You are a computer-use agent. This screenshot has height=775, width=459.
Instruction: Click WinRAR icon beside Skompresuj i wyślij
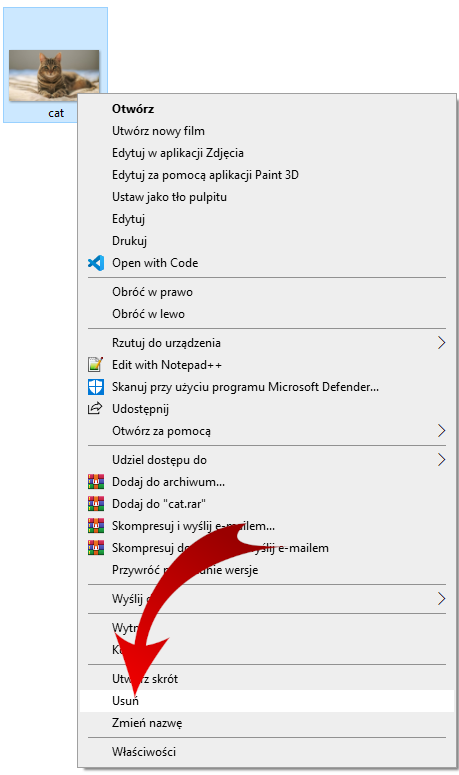pyautogui.click(x=96, y=525)
